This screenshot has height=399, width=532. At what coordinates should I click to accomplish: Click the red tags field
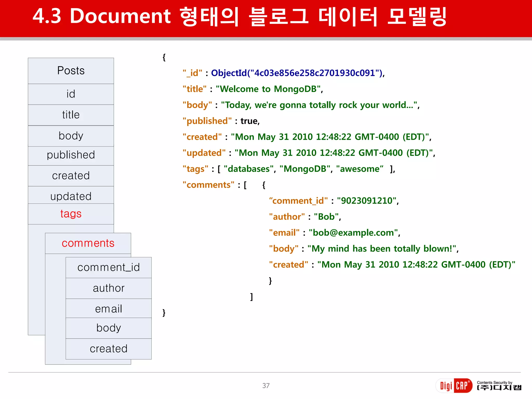[x=71, y=214]
